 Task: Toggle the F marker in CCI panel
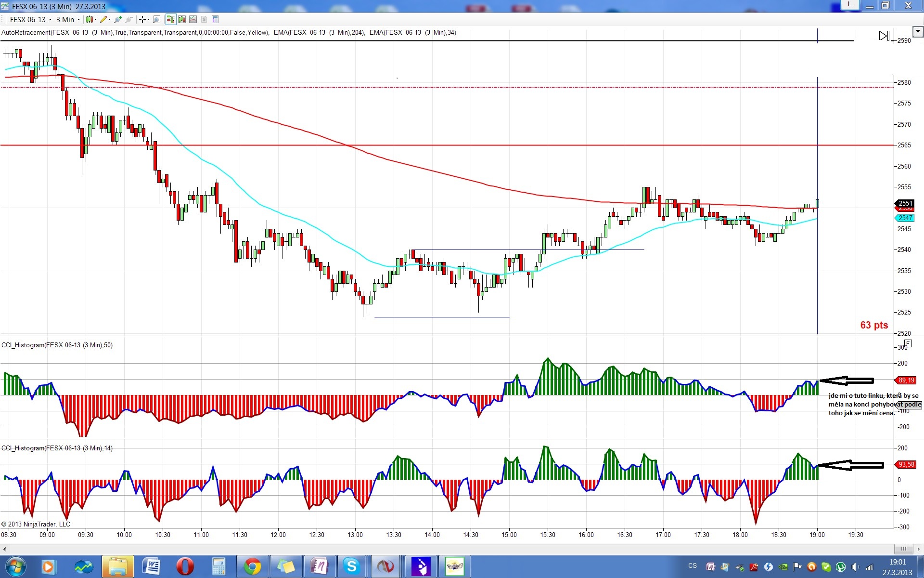tap(908, 344)
